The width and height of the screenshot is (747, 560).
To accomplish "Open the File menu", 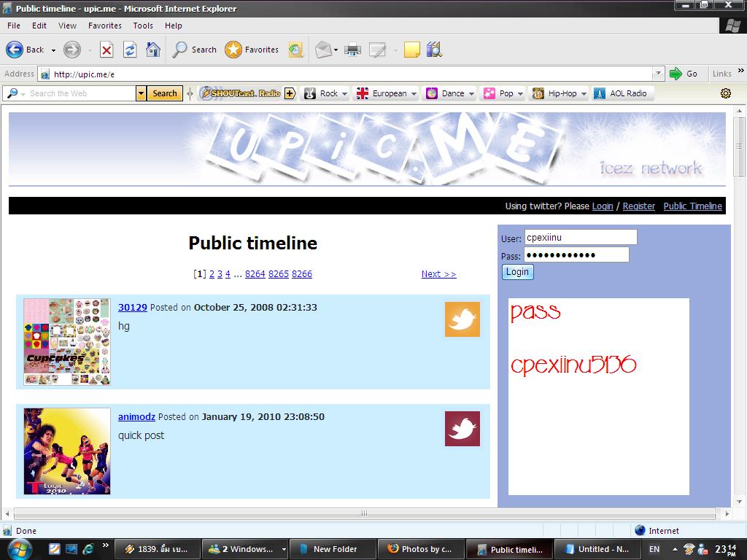I will coord(14,26).
